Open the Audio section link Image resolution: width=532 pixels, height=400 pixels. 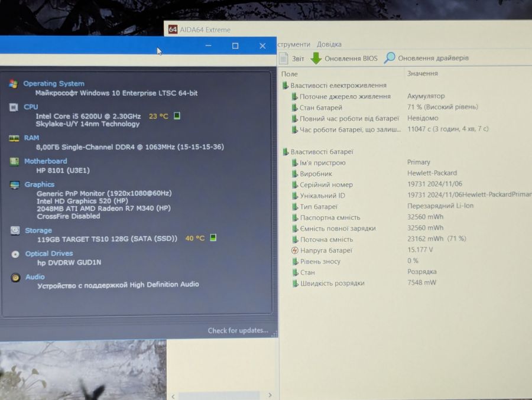point(35,277)
